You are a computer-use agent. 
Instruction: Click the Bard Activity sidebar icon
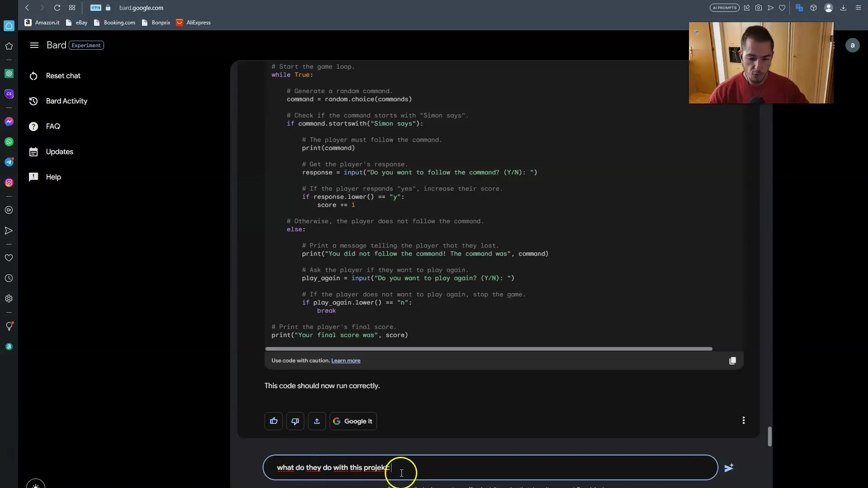coord(33,101)
